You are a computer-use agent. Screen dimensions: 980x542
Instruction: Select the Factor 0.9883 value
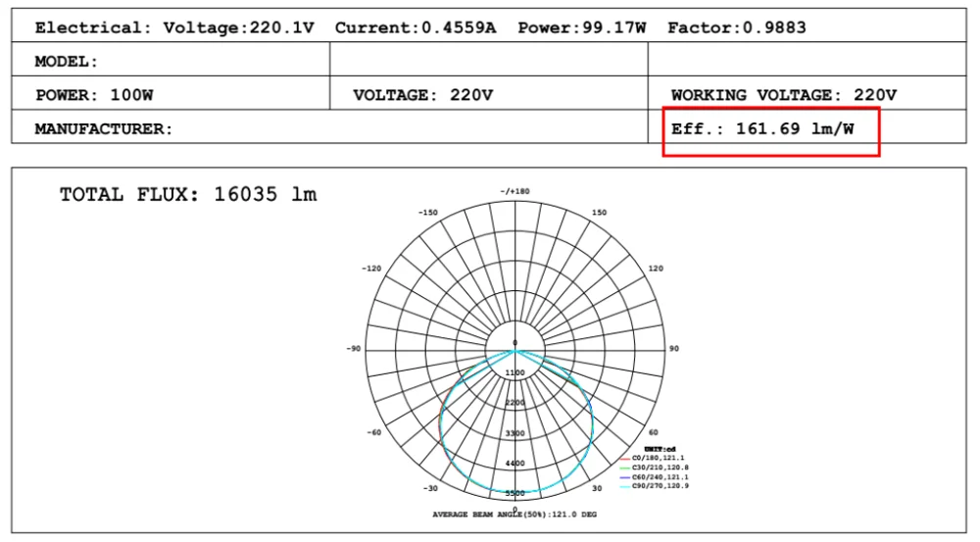click(737, 27)
